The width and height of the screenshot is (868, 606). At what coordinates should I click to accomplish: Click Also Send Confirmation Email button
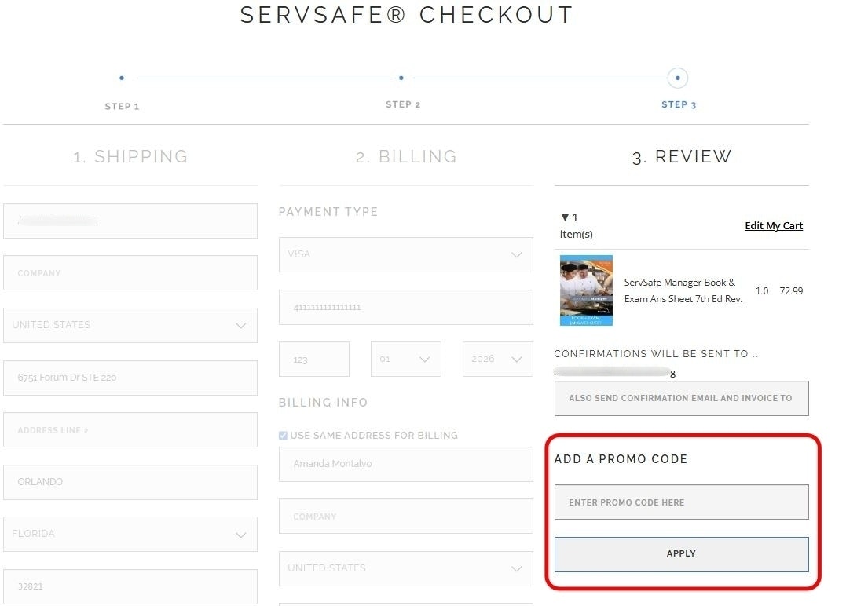point(681,398)
